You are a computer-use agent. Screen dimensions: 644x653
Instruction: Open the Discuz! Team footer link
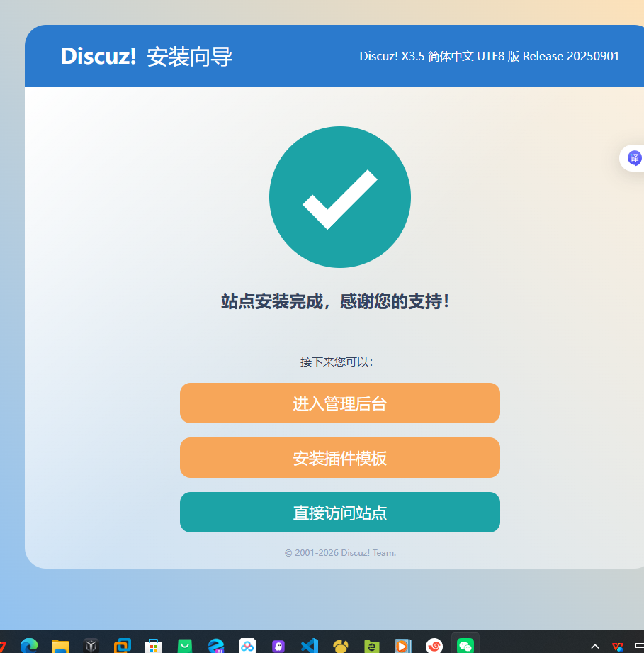pos(368,552)
